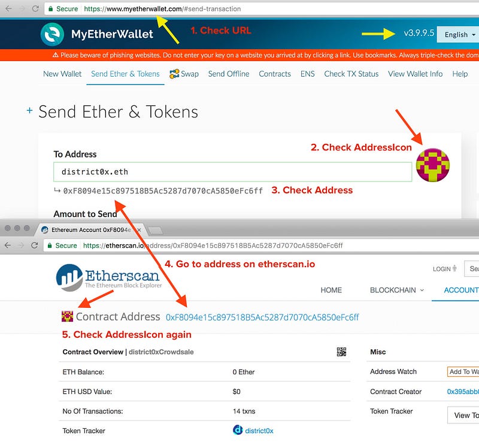The width and height of the screenshot is (479, 448).
Task: Click the contract creator address link
Action: [x=463, y=392]
